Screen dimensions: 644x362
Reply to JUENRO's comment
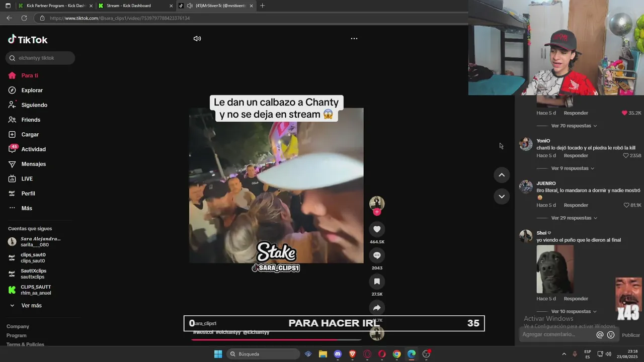tap(576, 205)
